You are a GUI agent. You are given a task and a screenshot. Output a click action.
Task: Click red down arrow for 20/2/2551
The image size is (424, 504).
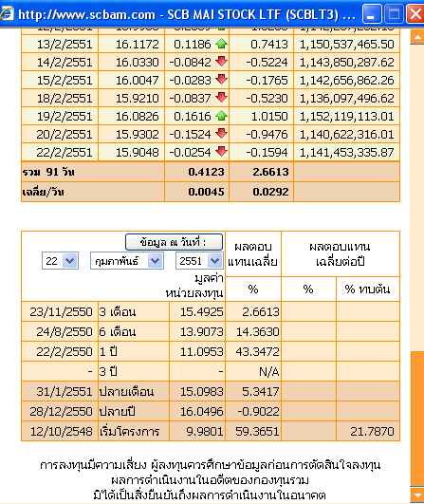tap(221, 133)
